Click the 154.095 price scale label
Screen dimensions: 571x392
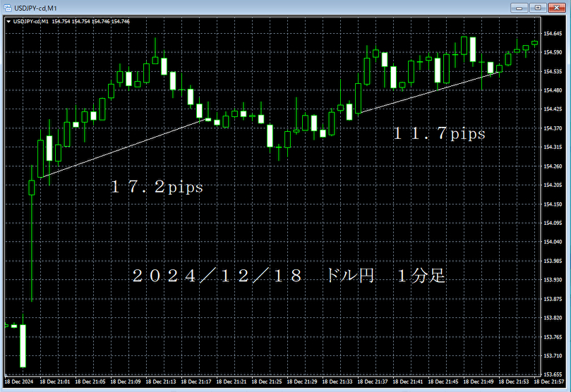click(x=553, y=223)
